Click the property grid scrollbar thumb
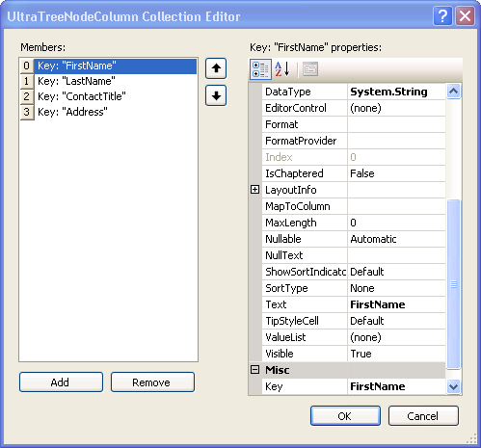Image resolution: width=481 pixels, height=448 pixels. tap(453, 284)
